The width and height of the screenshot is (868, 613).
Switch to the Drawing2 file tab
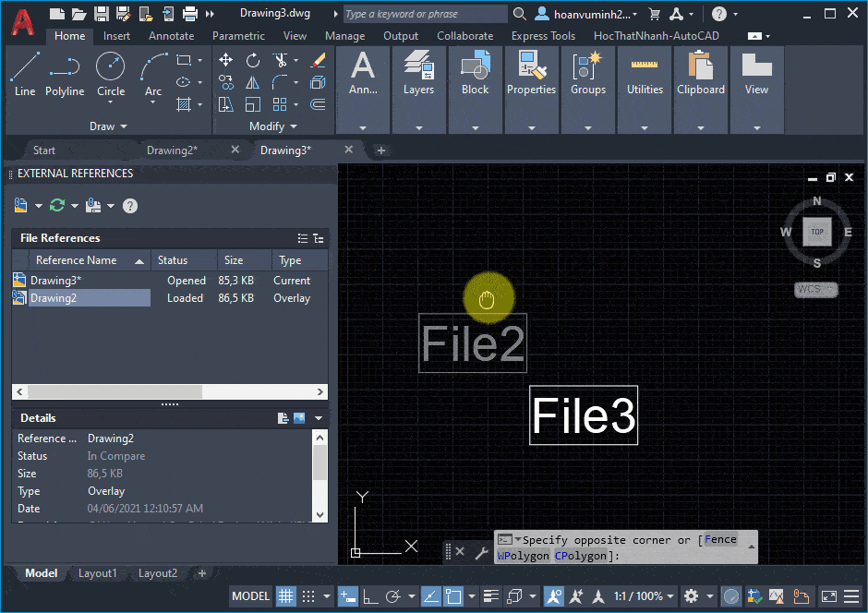(x=172, y=149)
